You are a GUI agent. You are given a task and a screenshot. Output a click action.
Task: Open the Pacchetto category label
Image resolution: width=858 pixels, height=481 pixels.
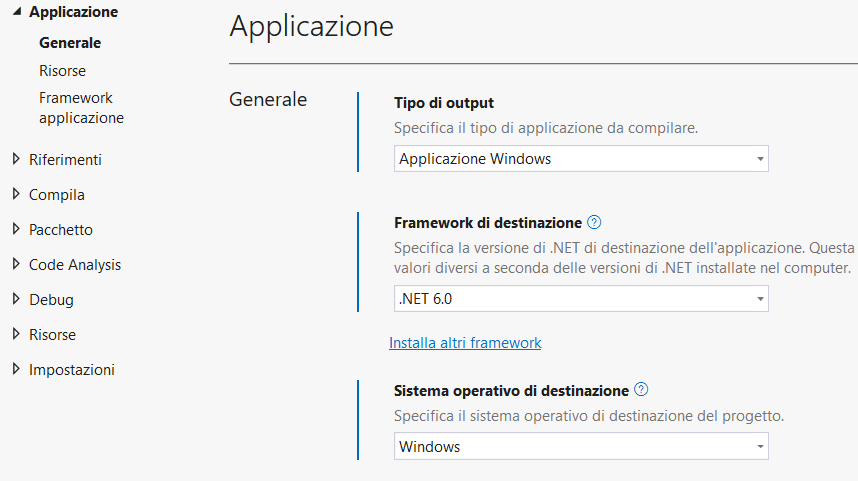(x=61, y=230)
